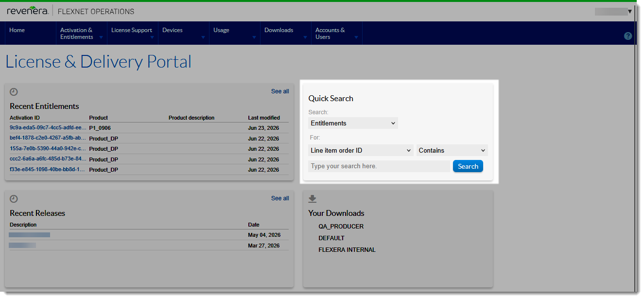The image size is (644, 299).
Task: Open activation ID 9c9a-eda5-09c7-4cc5-adfd
Action: [x=48, y=128]
